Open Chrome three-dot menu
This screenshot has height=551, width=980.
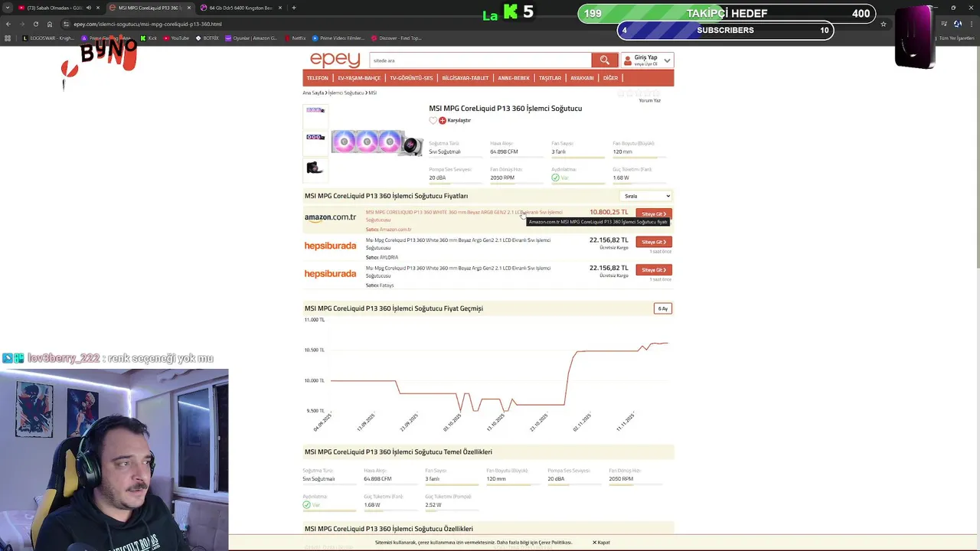click(x=973, y=24)
